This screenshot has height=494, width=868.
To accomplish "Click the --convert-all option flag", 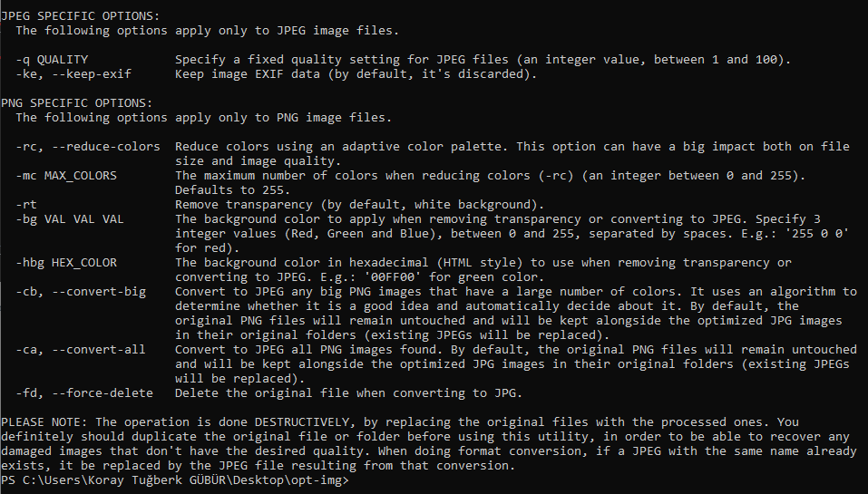I will [x=99, y=350].
